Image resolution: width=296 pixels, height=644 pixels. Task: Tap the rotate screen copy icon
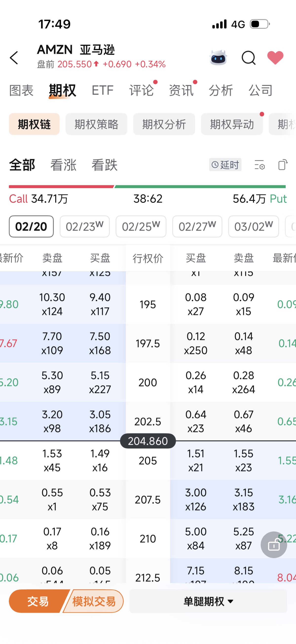click(283, 165)
